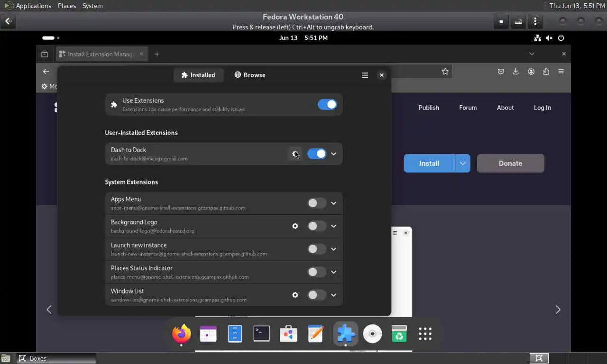Open Firefox extensions toolbar icon

tap(546, 72)
